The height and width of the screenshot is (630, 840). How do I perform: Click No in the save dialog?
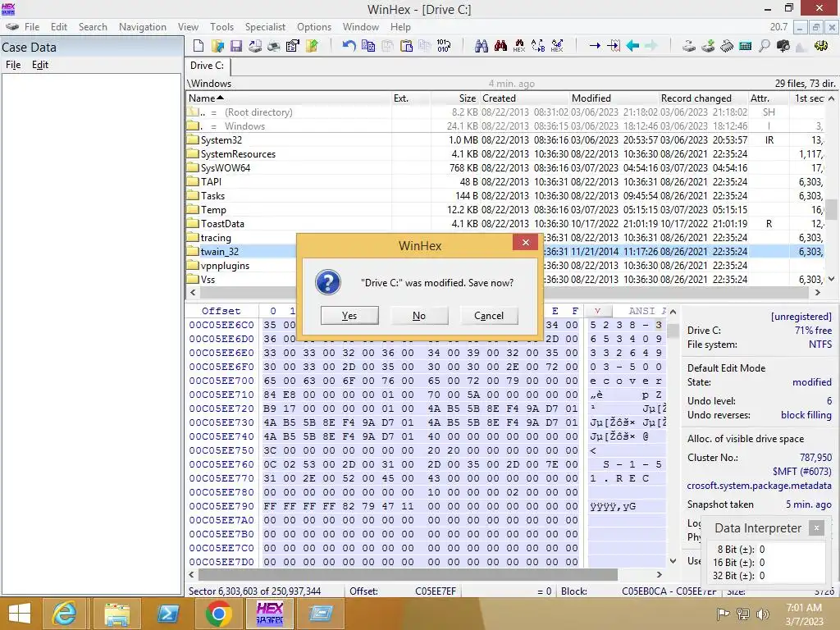point(419,316)
